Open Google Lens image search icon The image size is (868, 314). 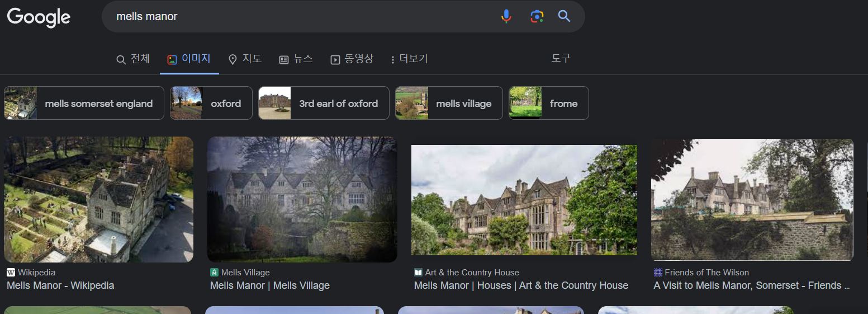pos(537,16)
